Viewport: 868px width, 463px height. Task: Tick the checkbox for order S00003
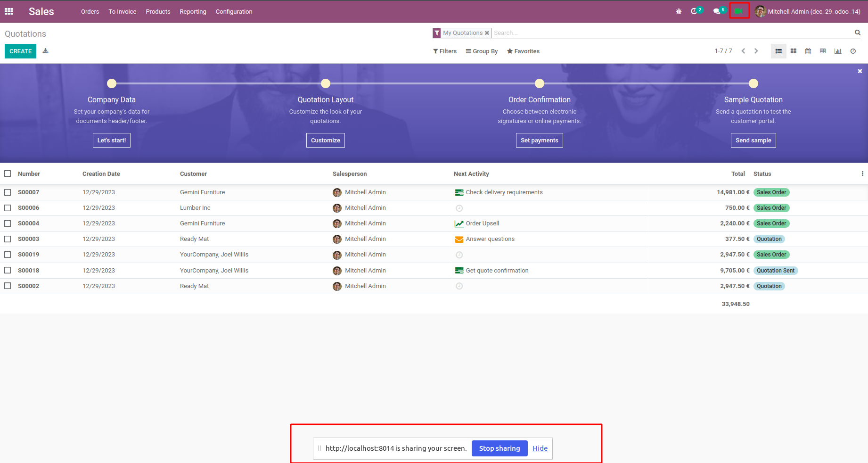pos(8,239)
